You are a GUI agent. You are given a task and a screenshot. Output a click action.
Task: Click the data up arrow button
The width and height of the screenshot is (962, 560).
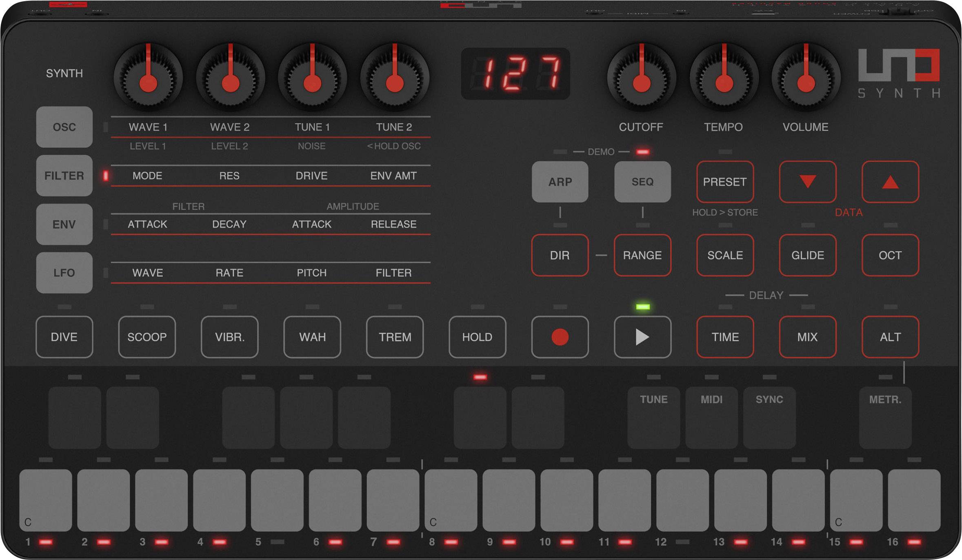pos(890,182)
